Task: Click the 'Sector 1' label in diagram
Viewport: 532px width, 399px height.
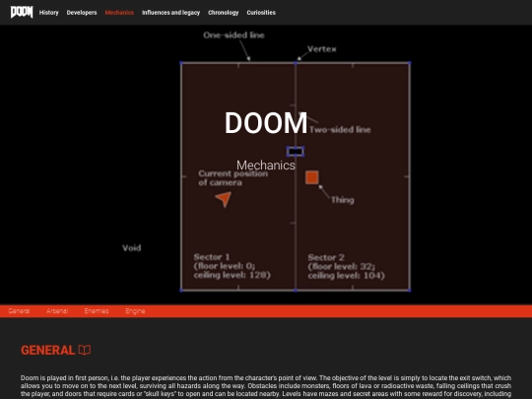Action: [212, 257]
